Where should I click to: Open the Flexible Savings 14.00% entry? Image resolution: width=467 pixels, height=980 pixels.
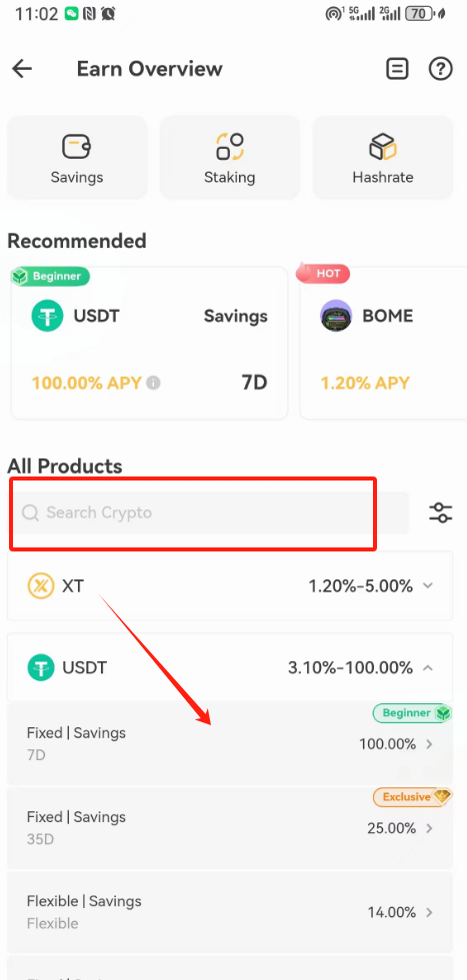click(x=230, y=912)
